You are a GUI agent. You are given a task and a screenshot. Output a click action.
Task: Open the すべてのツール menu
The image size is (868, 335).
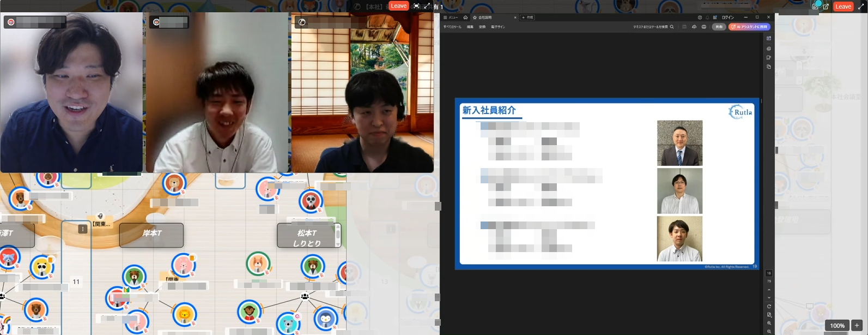[x=452, y=27]
